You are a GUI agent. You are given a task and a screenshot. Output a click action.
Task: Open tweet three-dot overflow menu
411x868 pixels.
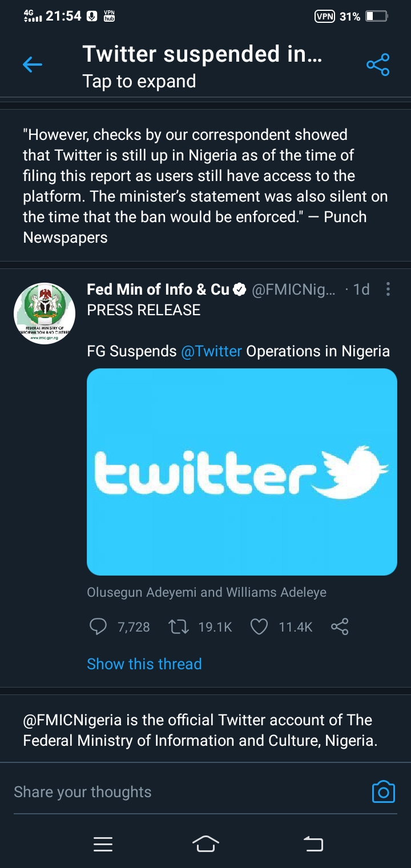(388, 290)
